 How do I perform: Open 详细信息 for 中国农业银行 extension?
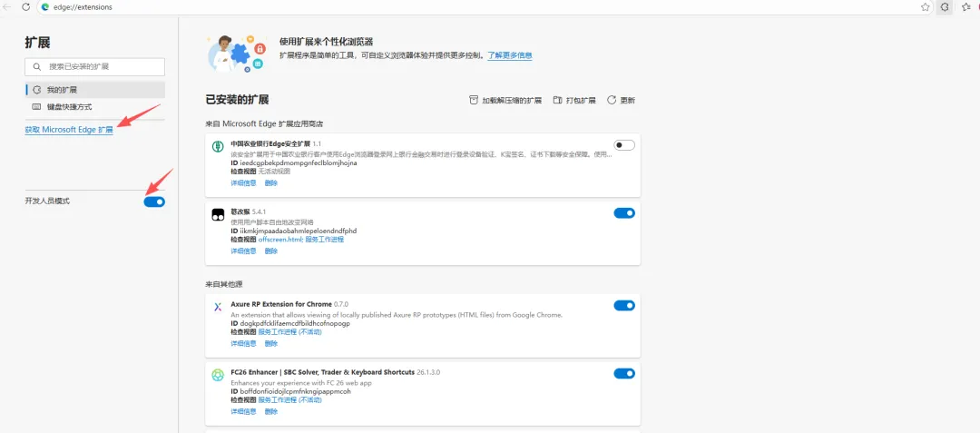[x=244, y=183]
